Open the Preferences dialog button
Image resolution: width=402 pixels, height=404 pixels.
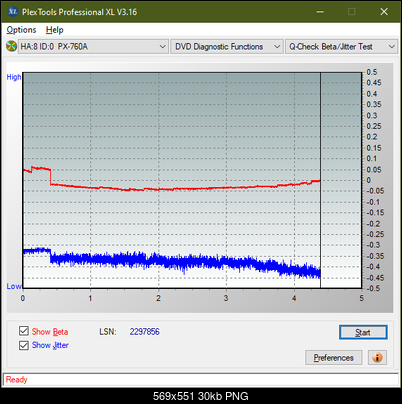tap(333, 358)
